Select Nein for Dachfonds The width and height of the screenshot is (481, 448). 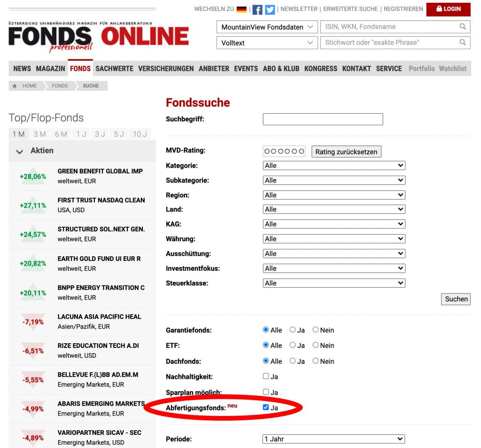tap(315, 361)
